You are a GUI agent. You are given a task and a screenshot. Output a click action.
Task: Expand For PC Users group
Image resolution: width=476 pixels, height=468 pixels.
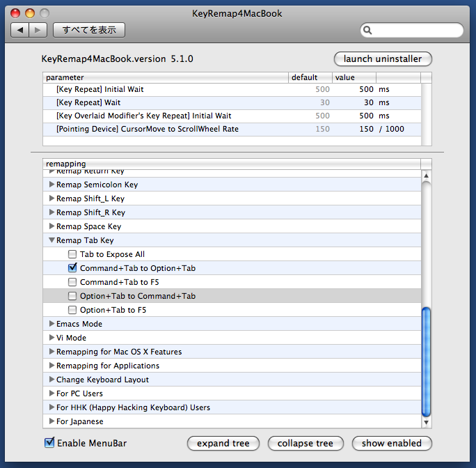(x=51, y=393)
